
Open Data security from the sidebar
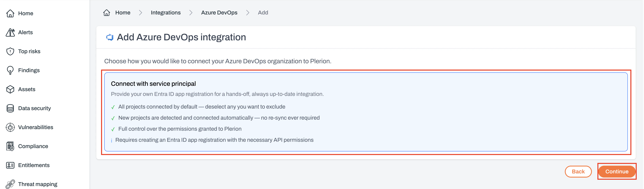[10, 108]
